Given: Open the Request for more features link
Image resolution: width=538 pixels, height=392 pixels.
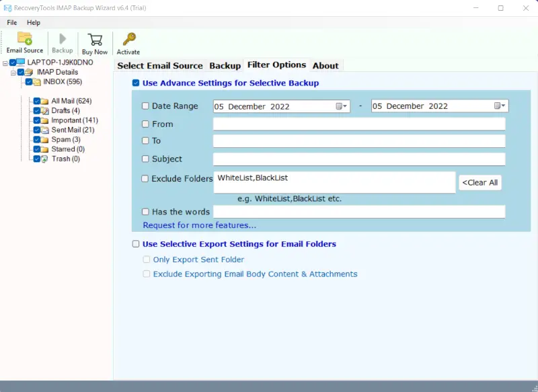Looking at the screenshot, I should click(199, 225).
